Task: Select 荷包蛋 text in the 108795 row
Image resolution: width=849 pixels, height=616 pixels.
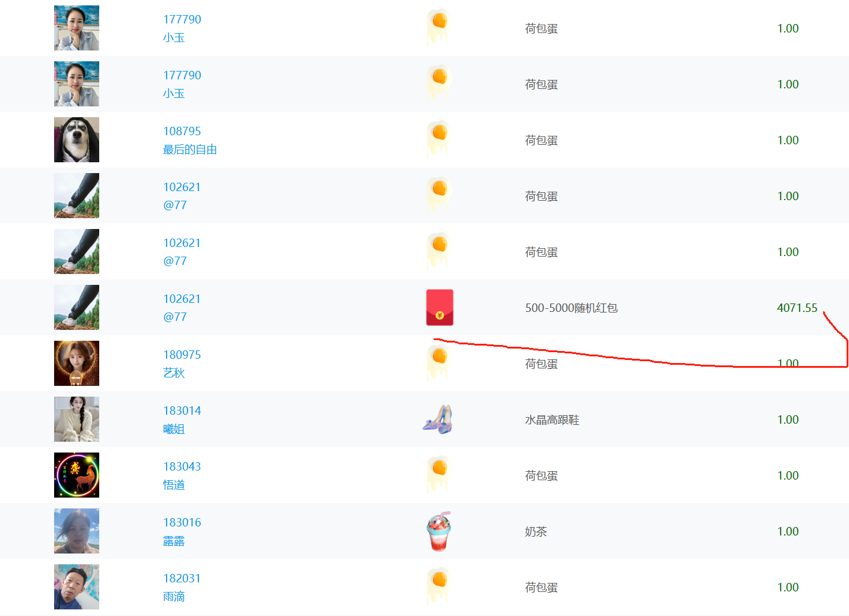Action: [541, 140]
